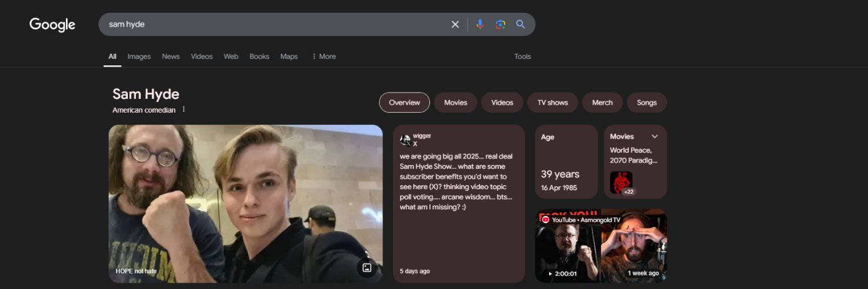Open Google Lens image search icon
This screenshot has width=868, height=289.
[x=501, y=24]
